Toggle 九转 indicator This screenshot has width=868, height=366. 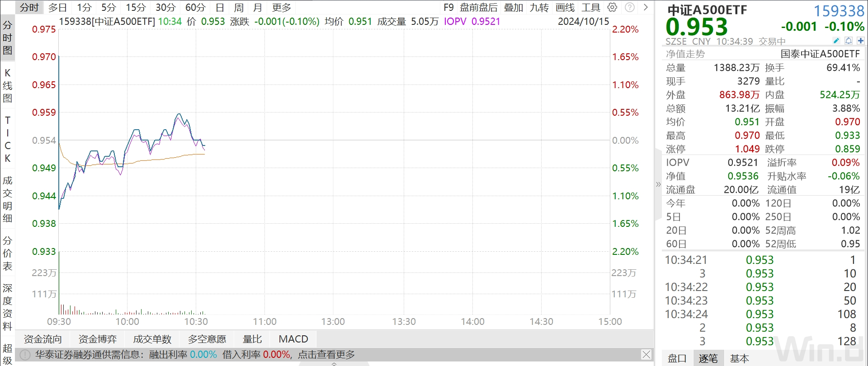click(x=539, y=7)
